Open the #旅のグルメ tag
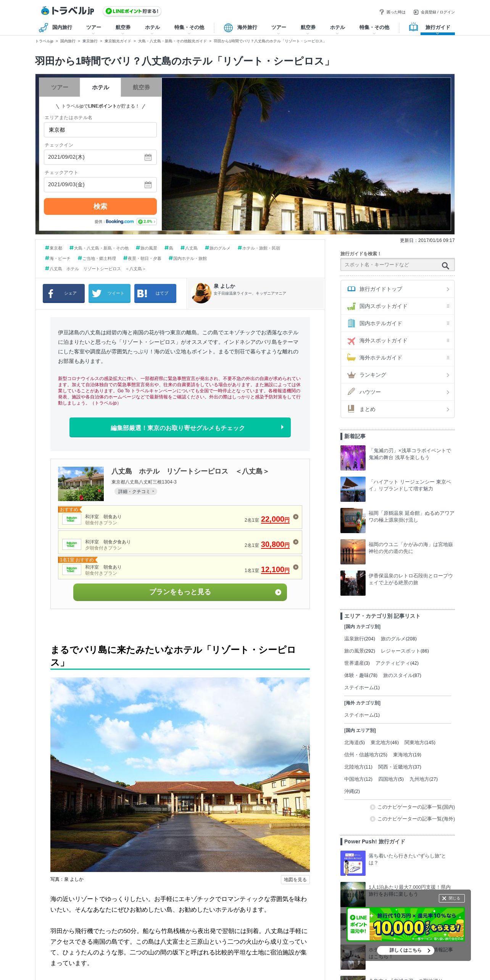The image size is (490, 980). tap(218, 248)
